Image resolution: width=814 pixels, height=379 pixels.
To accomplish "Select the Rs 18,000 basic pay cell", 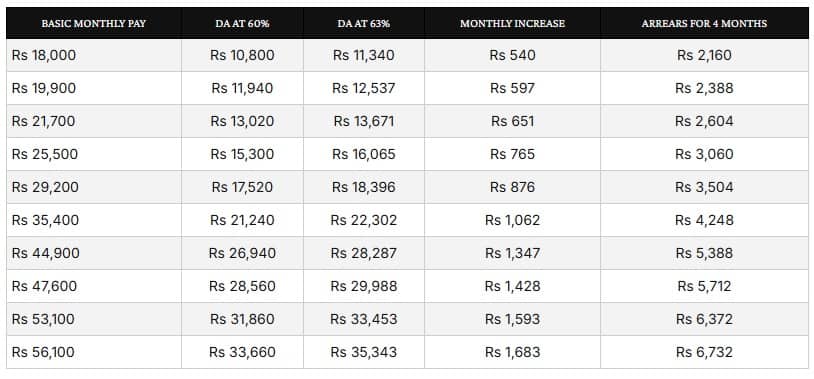I will (x=94, y=55).
